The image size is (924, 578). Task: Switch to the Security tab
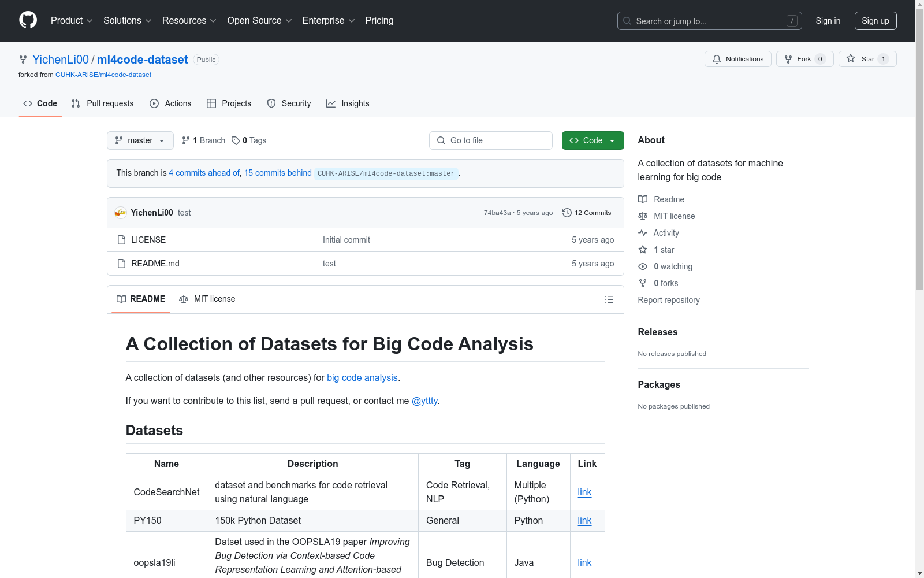(289, 103)
